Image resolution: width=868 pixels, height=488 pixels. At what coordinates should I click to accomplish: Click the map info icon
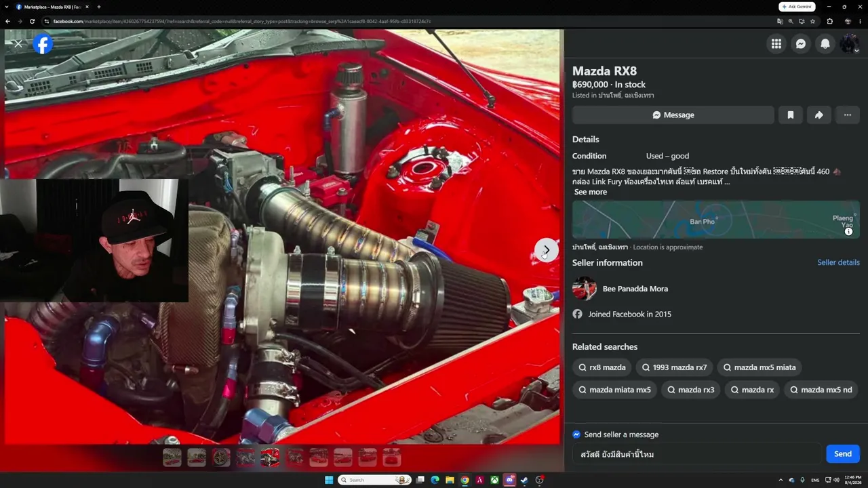point(848,232)
